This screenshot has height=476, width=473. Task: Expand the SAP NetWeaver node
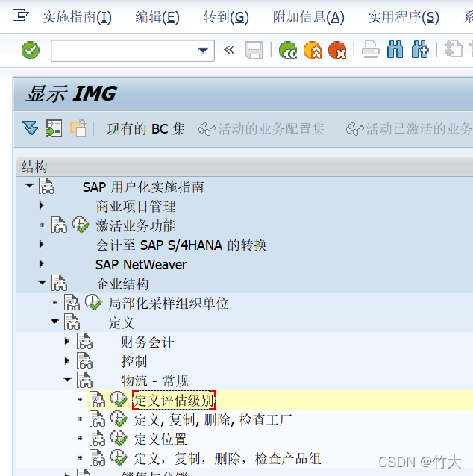tap(42, 264)
